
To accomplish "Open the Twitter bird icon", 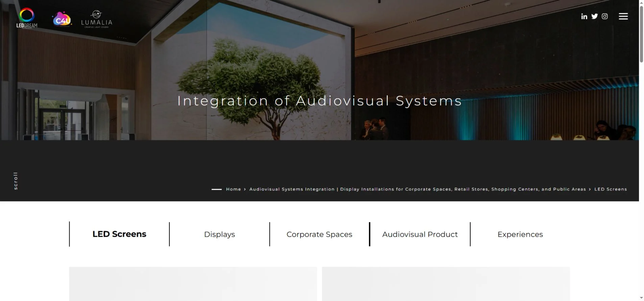I will (x=594, y=16).
